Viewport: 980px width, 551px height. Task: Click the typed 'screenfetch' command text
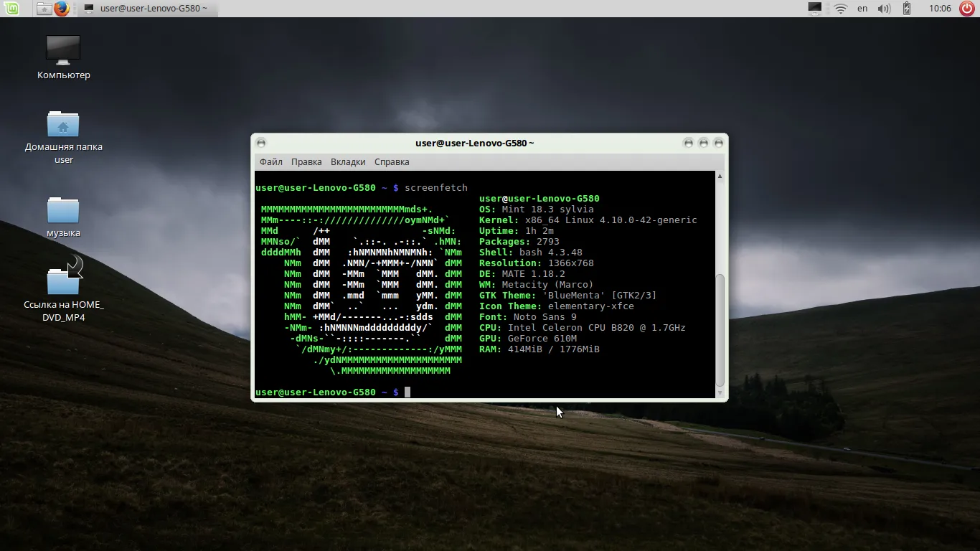[x=436, y=188]
